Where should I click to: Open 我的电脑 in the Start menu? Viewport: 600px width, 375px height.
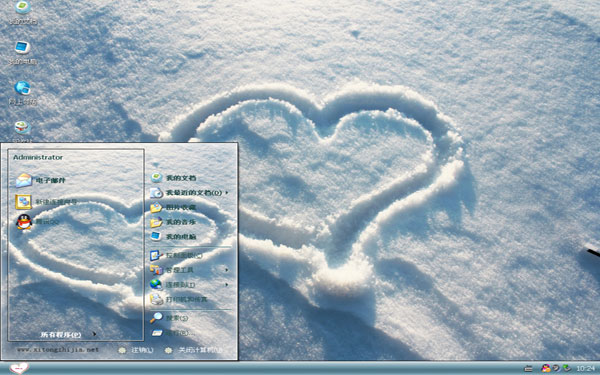tap(173, 236)
